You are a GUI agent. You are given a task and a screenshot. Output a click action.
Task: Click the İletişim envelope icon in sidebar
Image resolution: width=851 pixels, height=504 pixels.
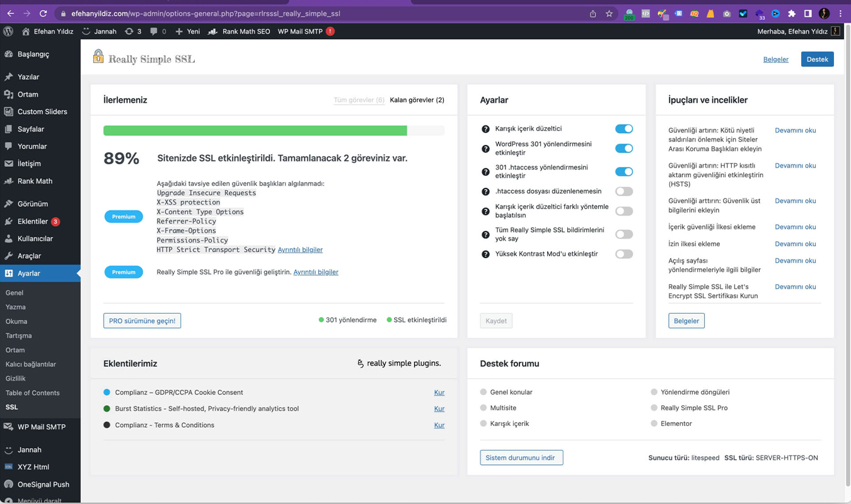[9, 164]
